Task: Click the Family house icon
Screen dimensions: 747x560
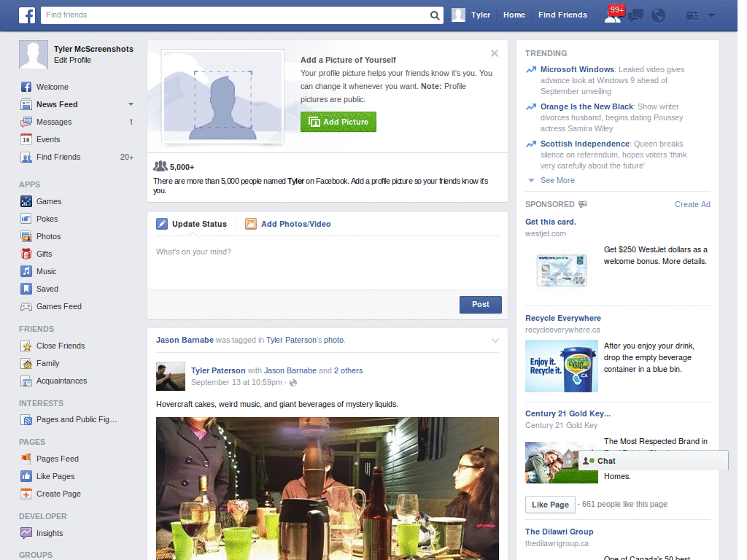Action: (x=26, y=363)
